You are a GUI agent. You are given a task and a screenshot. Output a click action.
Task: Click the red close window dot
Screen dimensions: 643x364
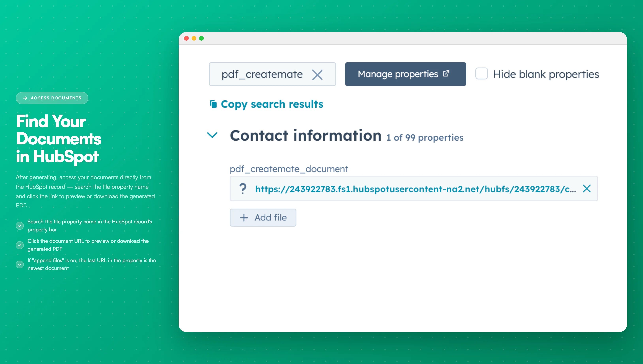[186, 38]
